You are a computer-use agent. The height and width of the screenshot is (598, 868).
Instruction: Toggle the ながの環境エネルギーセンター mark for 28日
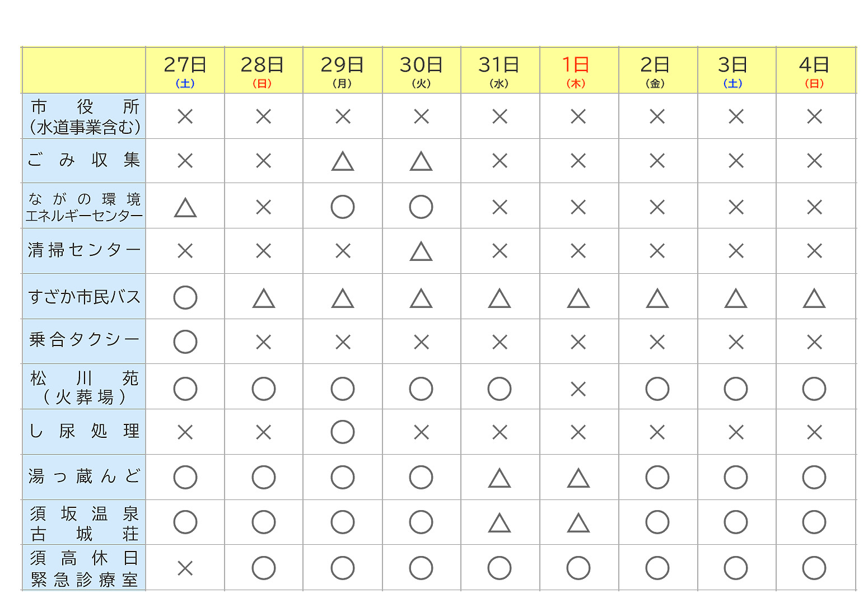click(263, 205)
